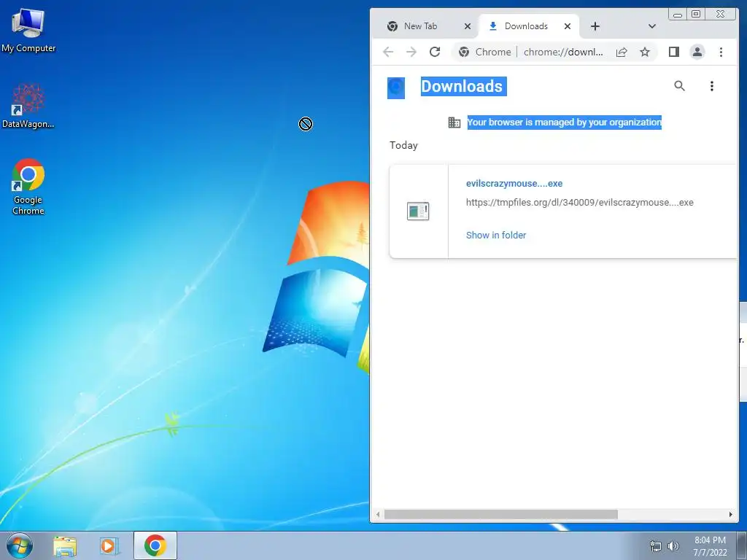This screenshot has height=560, width=747.
Task: Click managed organization building icon
Action: pyautogui.click(x=454, y=122)
